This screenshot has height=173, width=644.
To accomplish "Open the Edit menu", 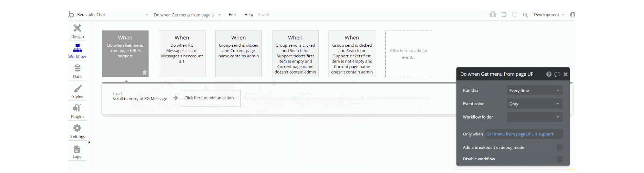I will click(x=232, y=15).
